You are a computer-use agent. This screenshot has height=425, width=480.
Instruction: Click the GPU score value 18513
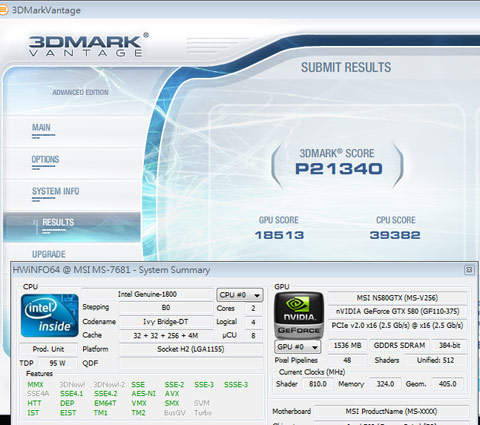[x=279, y=235]
